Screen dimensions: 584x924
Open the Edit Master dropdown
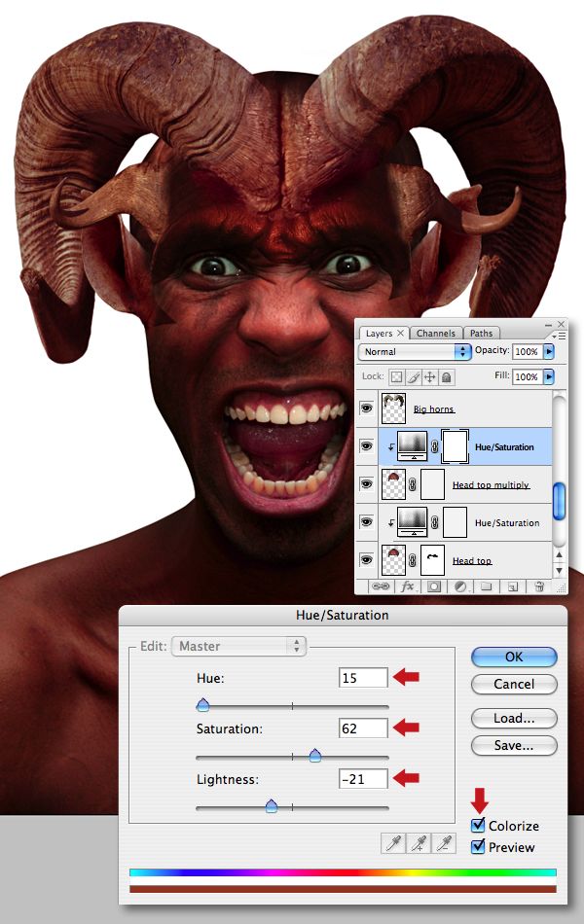pos(238,646)
